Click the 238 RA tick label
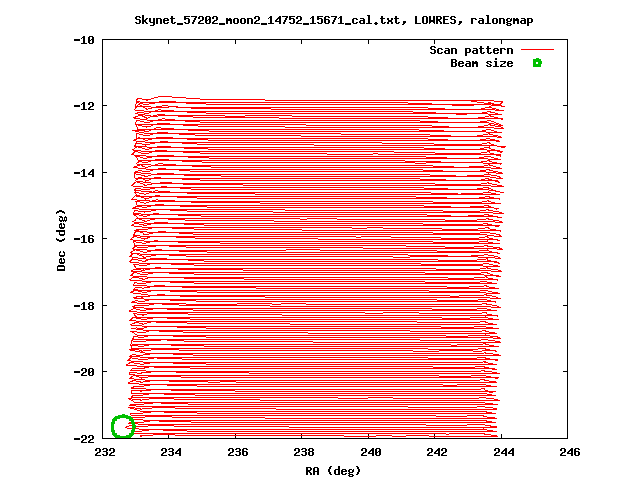640x480 pixels. click(x=304, y=452)
